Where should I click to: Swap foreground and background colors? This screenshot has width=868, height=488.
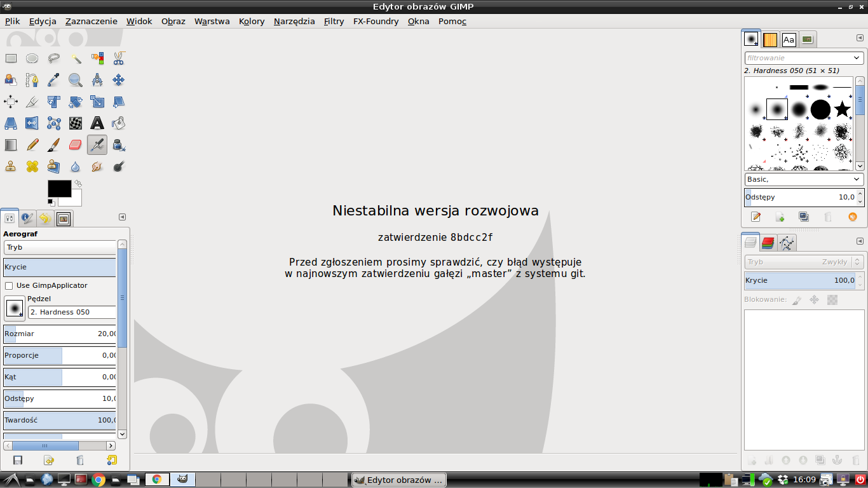point(78,184)
